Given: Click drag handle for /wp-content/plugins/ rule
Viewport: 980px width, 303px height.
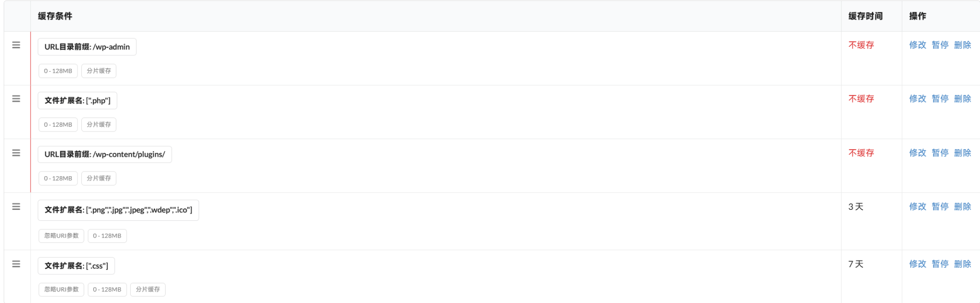Looking at the screenshot, I should pyautogui.click(x=16, y=153).
